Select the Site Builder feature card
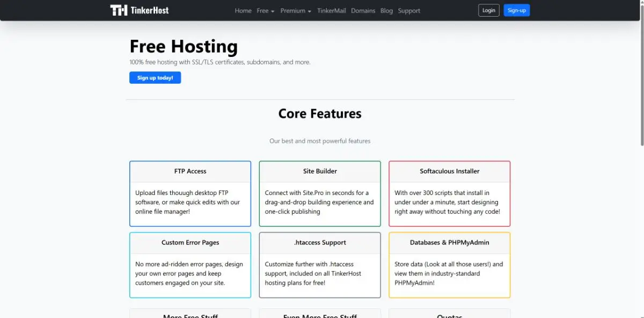Viewport: 644px width, 318px height. coord(320,193)
